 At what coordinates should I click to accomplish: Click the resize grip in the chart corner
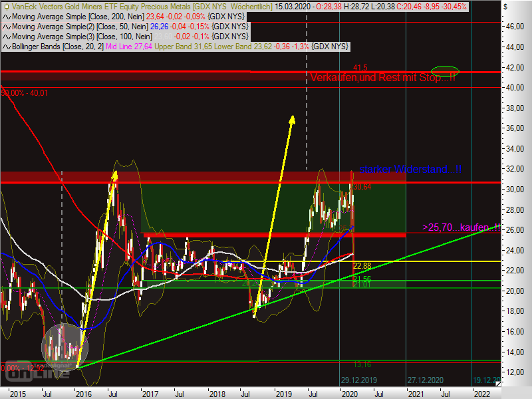497,384
